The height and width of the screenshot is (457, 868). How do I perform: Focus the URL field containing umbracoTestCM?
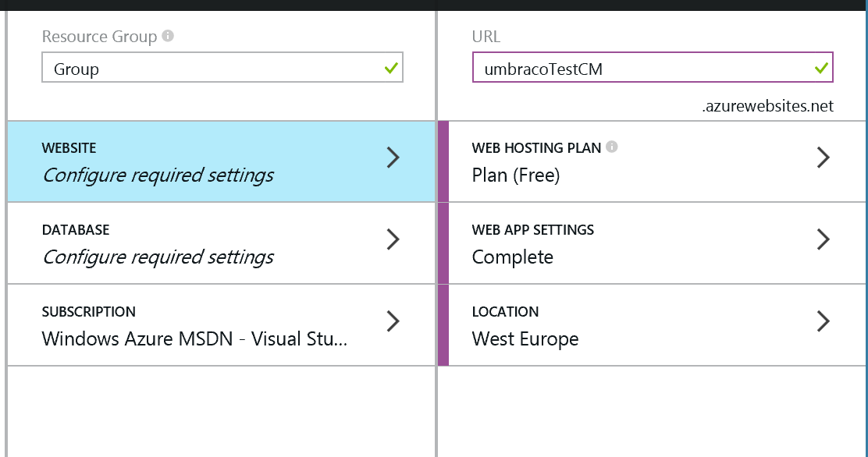pyautogui.click(x=653, y=68)
